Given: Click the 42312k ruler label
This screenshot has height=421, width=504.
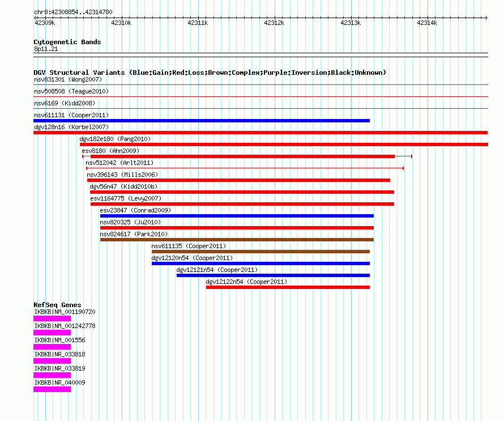Looking at the screenshot, I should pos(274,23).
